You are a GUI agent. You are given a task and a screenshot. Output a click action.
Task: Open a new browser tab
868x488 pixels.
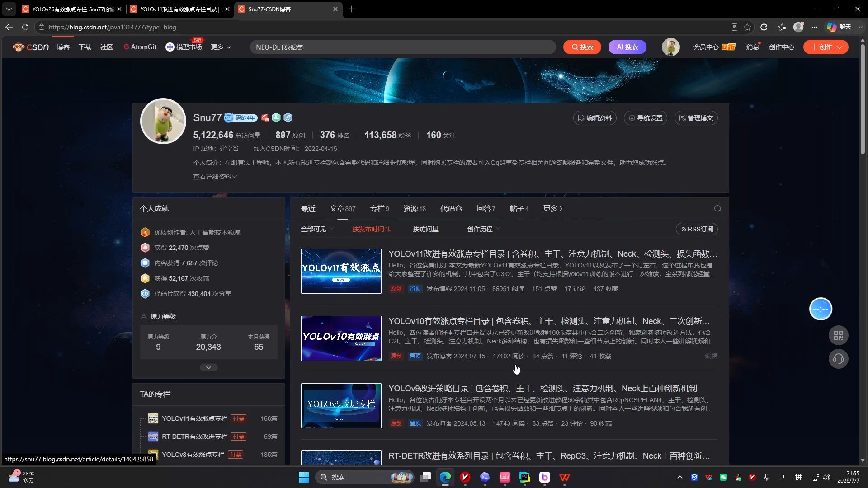click(x=352, y=9)
